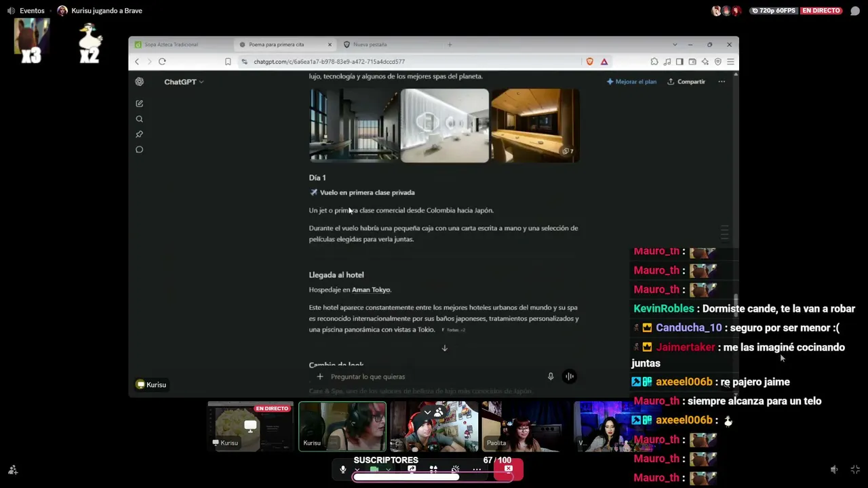Open the extensions puzzle icon
This screenshot has width=868, height=488.
tap(654, 62)
